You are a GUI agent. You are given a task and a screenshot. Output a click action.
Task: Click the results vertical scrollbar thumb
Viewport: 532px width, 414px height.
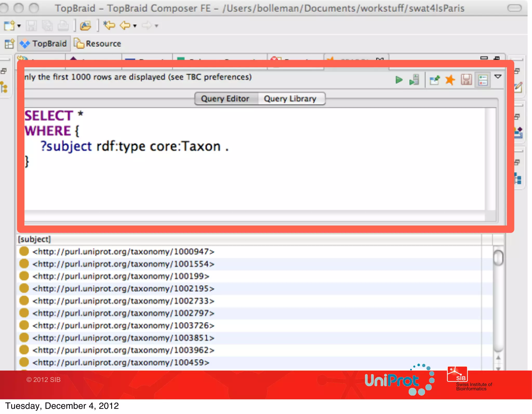click(498, 258)
